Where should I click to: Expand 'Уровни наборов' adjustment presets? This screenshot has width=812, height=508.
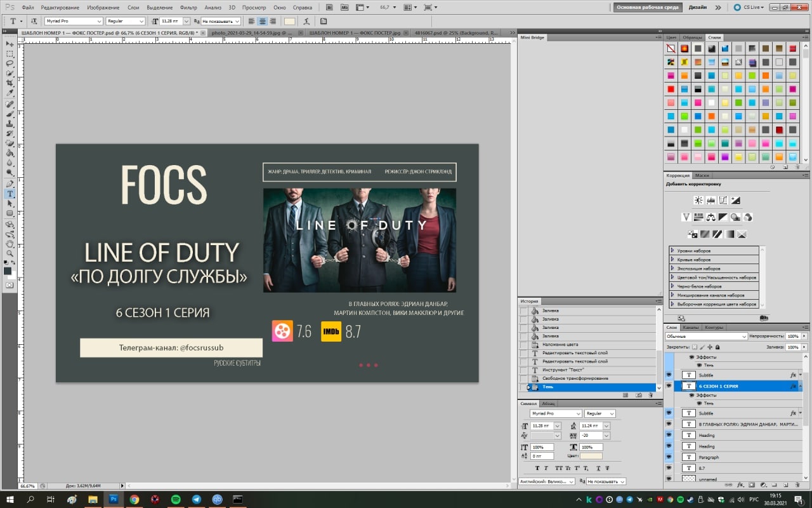click(672, 251)
